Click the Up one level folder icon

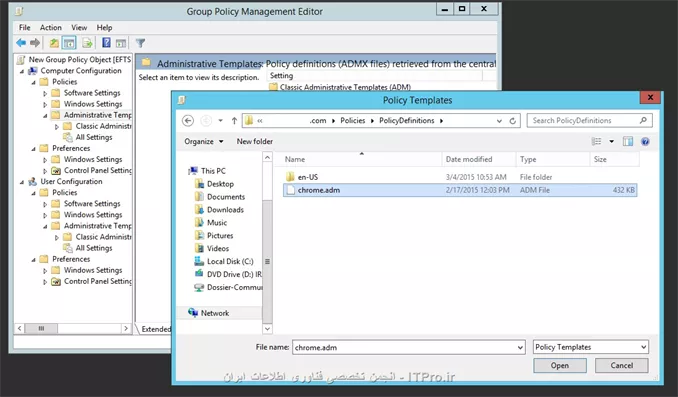coord(54,43)
